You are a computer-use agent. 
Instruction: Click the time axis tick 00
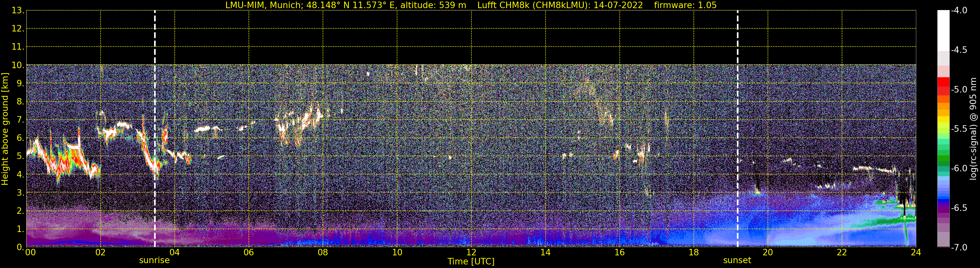31,252
